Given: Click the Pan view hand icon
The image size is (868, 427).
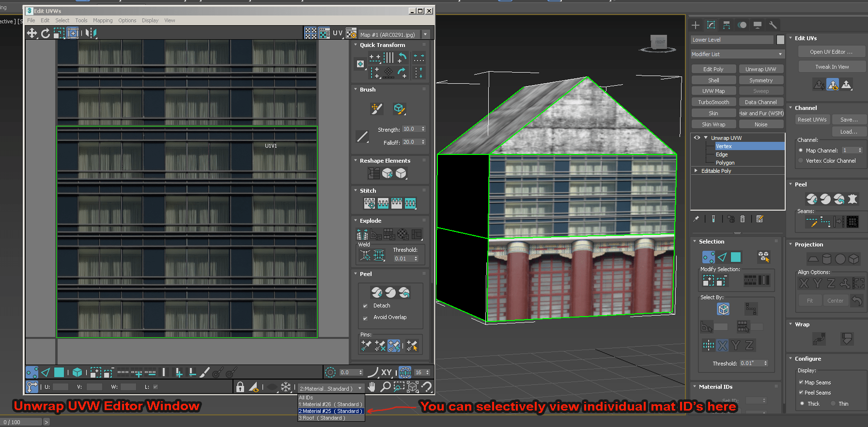Looking at the screenshot, I should [372, 387].
